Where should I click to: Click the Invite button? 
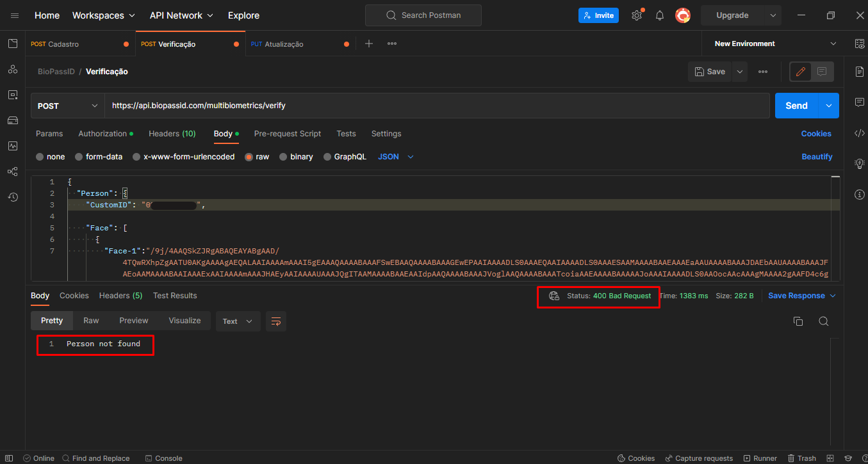pyautogui.click(x=598, y=15)
